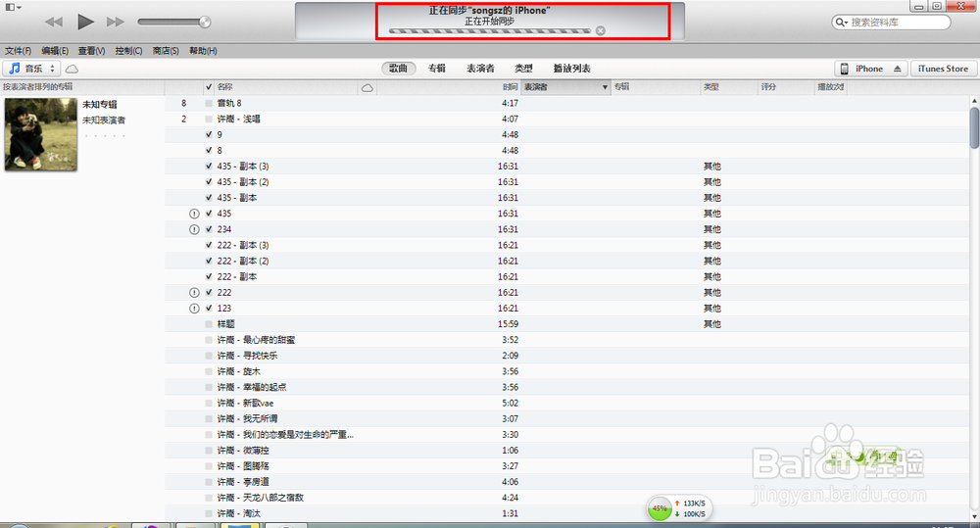980x528 pixels.
Task: Sort by the 名称 column header
Action: click(x=286, y=87)
